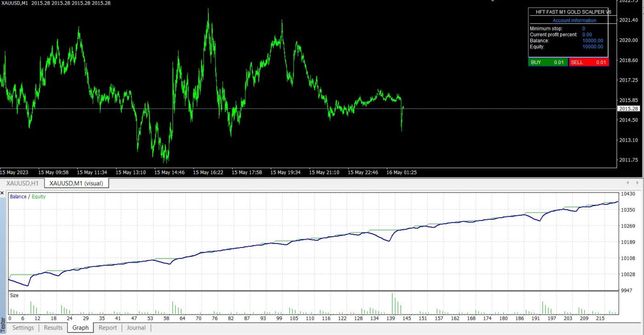The image size is (644, 335).
Task: Toggle the green Equity legend label
Action: (x=38, y=196)
